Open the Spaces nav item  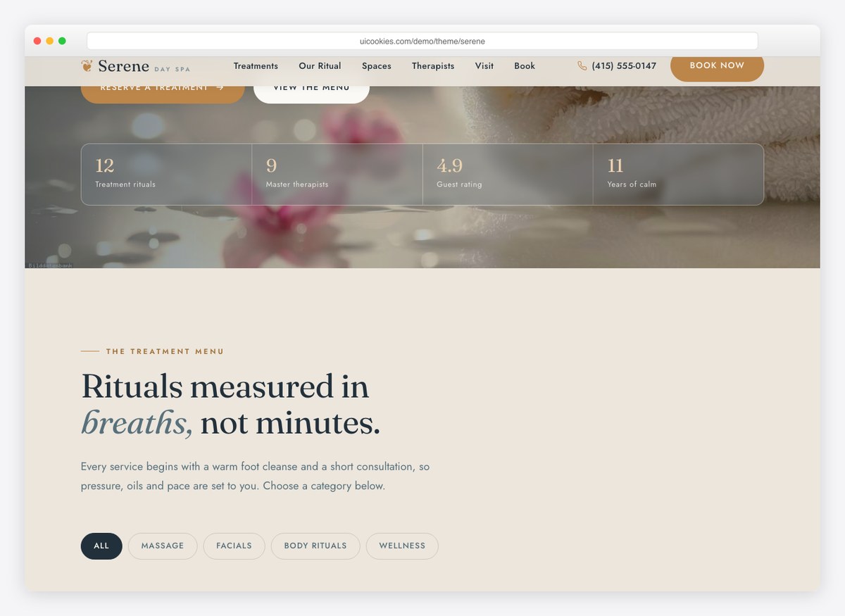pos(377,65)
